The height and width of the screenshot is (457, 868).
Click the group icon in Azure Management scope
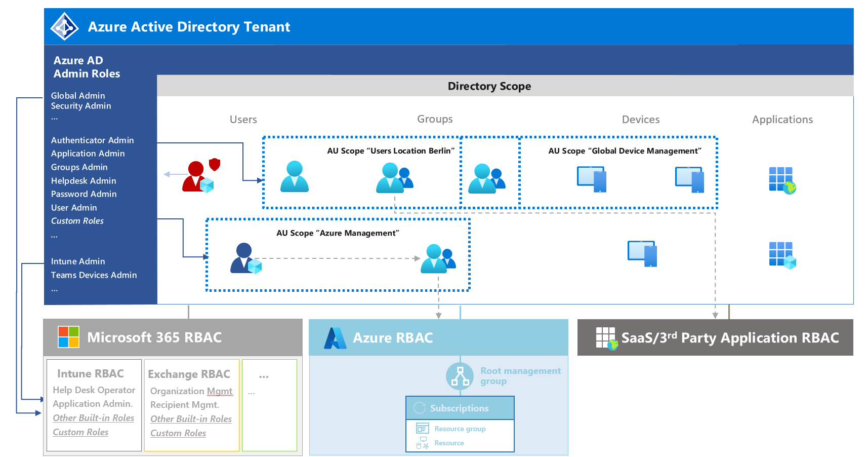pos(438,258)
